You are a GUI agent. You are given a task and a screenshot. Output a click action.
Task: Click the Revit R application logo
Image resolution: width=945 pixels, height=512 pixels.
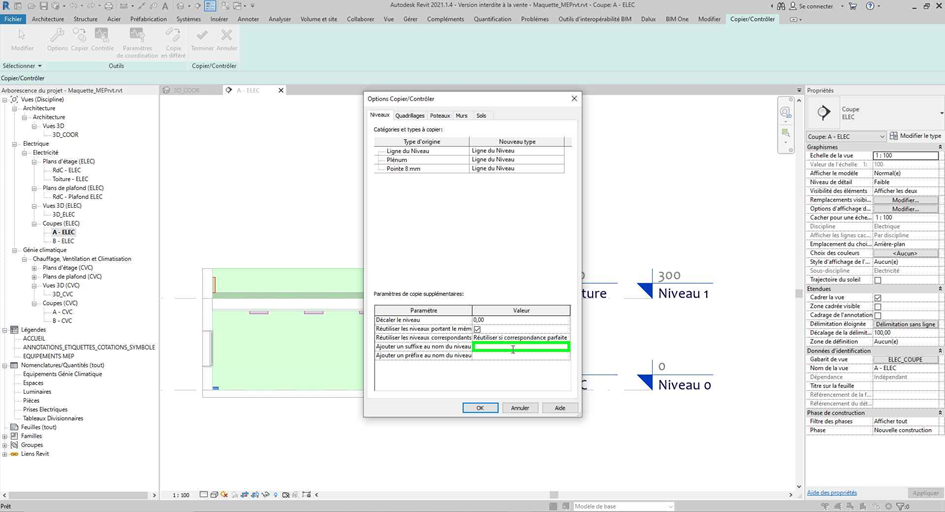coord(6,6)
